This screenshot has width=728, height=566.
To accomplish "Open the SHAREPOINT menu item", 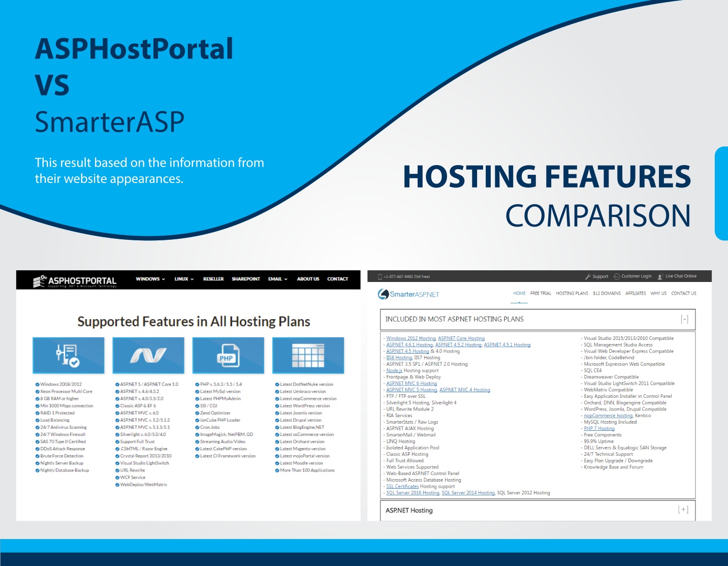I will [246, 279].
